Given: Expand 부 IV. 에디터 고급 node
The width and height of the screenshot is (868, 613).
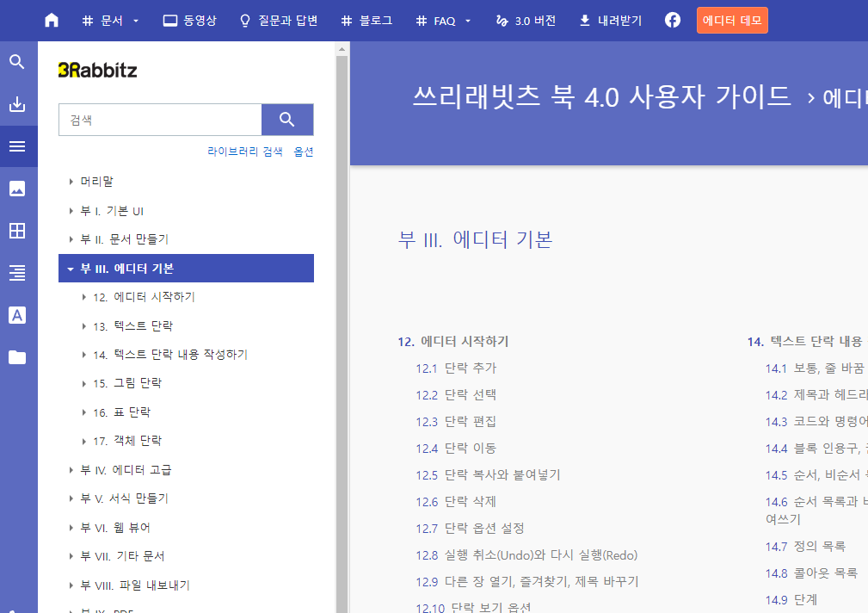Looking at the screenshot, I should point(71,470).
